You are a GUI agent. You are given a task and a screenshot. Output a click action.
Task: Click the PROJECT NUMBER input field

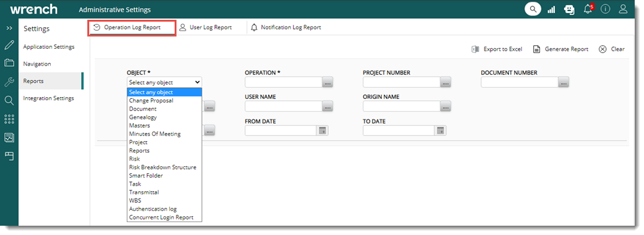pos(401,82)
